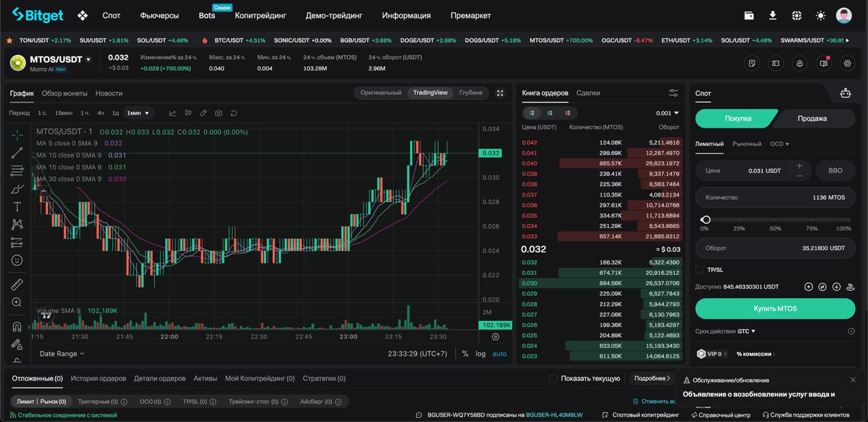Screen dimensions: 868x422
Task: Select the ruler measure tool
Action: (17, 284)
